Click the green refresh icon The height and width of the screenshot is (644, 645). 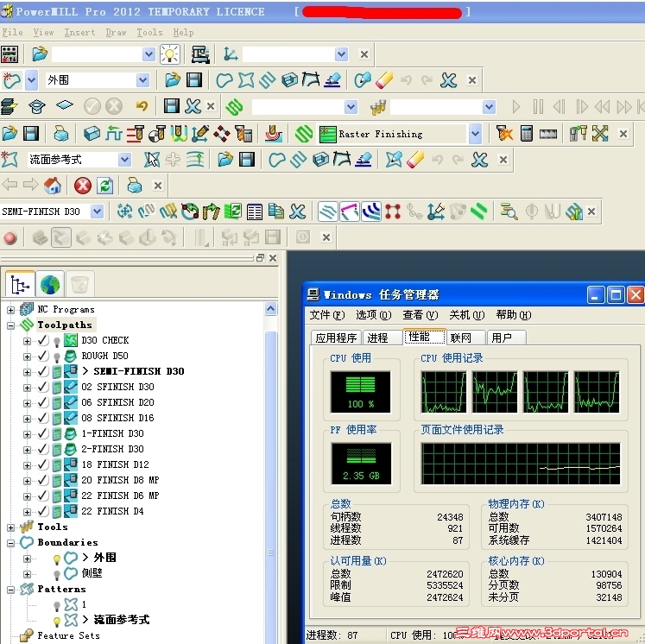pyautogui.click(x=104, y=186)
